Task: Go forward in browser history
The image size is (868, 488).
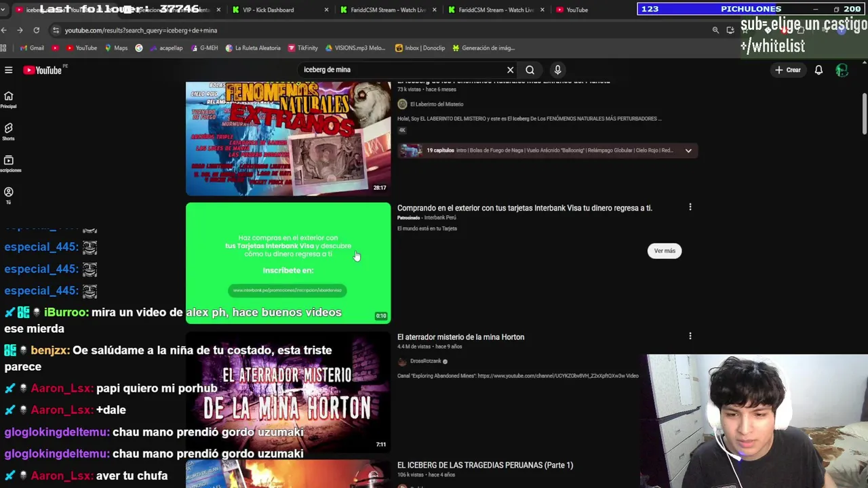Action: click(x=20, y=30)
